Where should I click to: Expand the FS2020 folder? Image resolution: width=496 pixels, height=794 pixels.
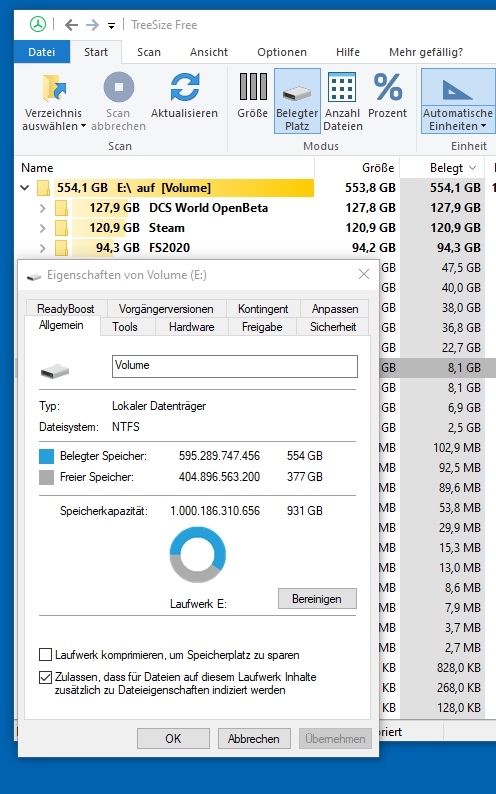point(43,248)
